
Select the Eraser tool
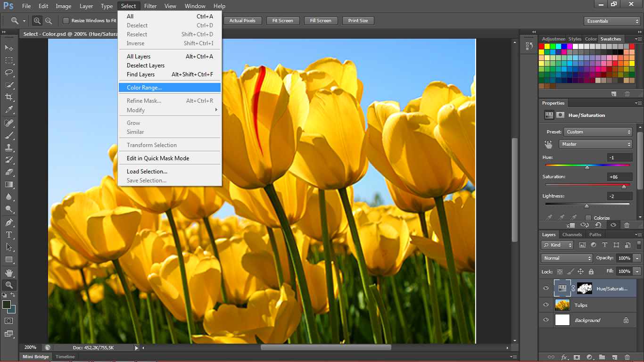tap(9, 172)
